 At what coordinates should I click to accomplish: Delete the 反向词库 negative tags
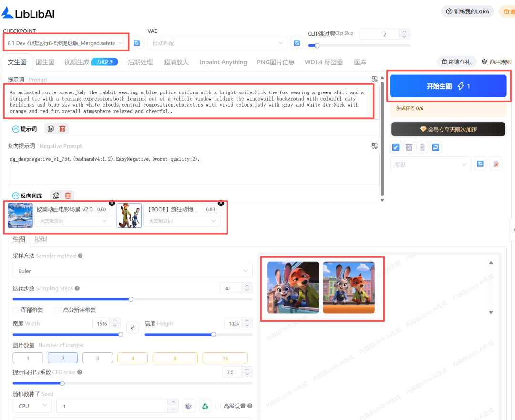[x=68, y=195]
